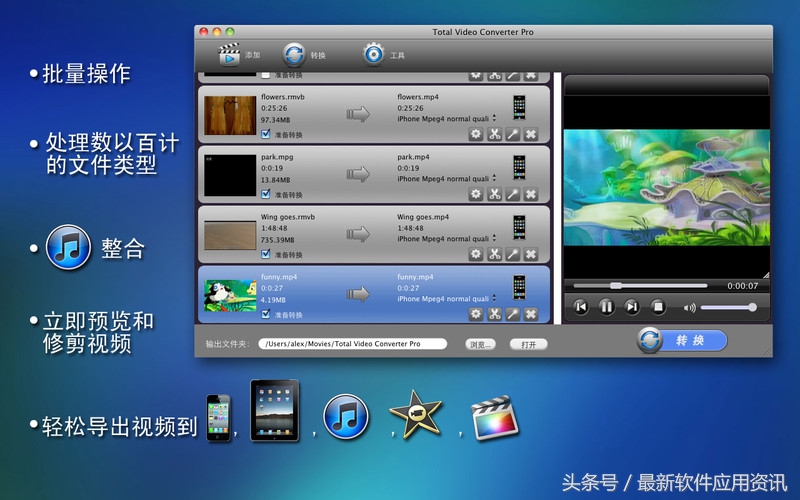Skip to previous in preview player
Image resolution: width=800 pixels, height=500 pixels.
(x=581, y=307)
